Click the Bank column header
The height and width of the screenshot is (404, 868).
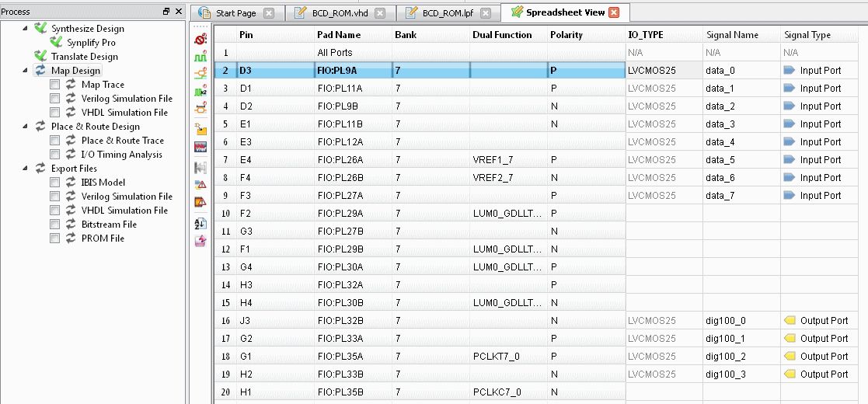[x=431, y=35]
